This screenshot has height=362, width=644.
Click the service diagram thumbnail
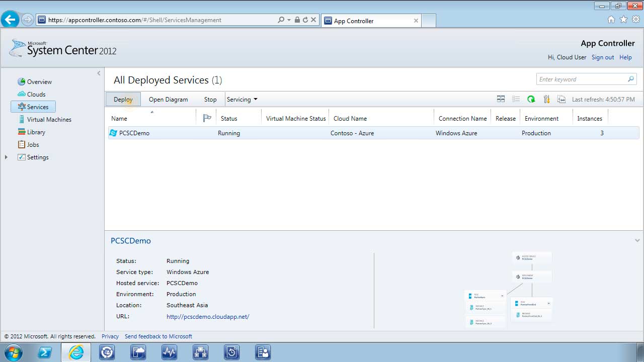click(x=508, y=290)
